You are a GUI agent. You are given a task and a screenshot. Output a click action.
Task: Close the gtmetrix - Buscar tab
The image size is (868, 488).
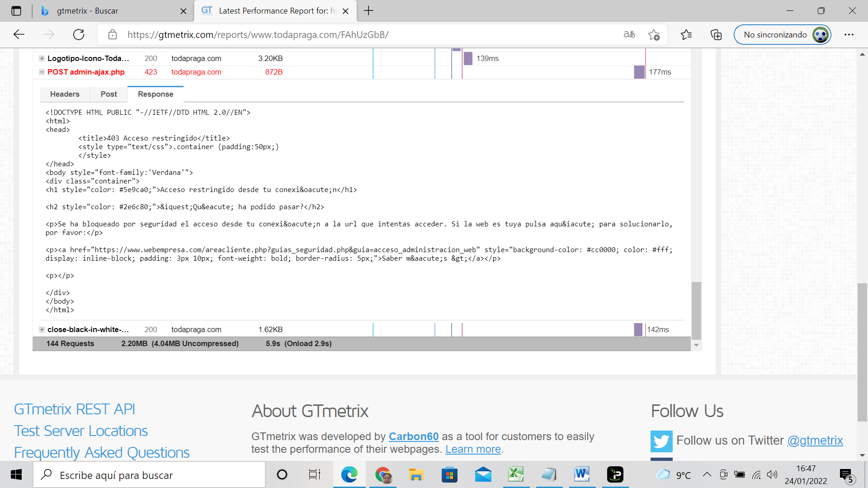point(183,11)
